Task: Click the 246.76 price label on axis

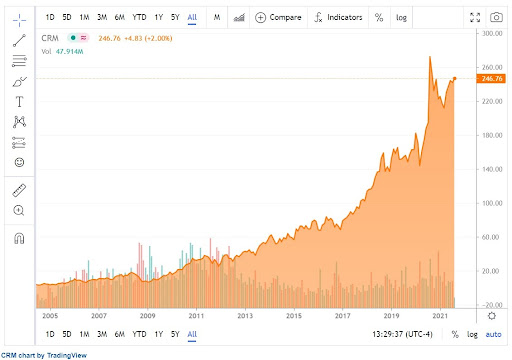Action: [x=491, y=79]
